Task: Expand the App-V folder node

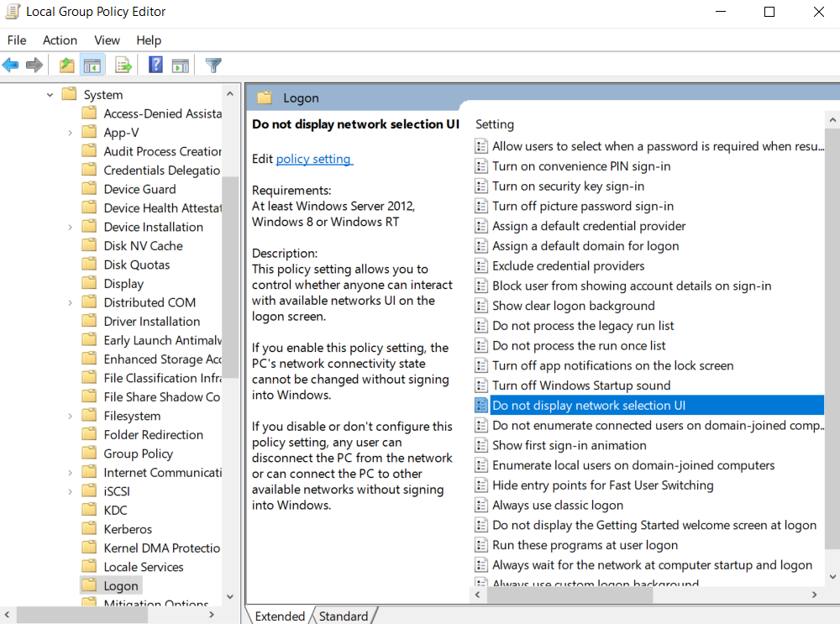Action: tap(70, 133)
